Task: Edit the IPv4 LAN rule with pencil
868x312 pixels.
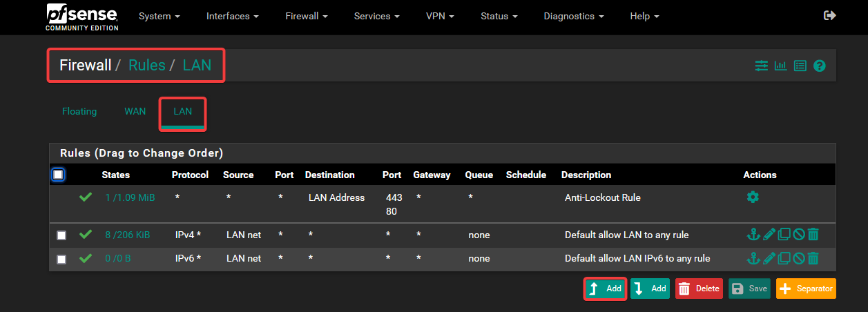Action: tap(769, 235)
